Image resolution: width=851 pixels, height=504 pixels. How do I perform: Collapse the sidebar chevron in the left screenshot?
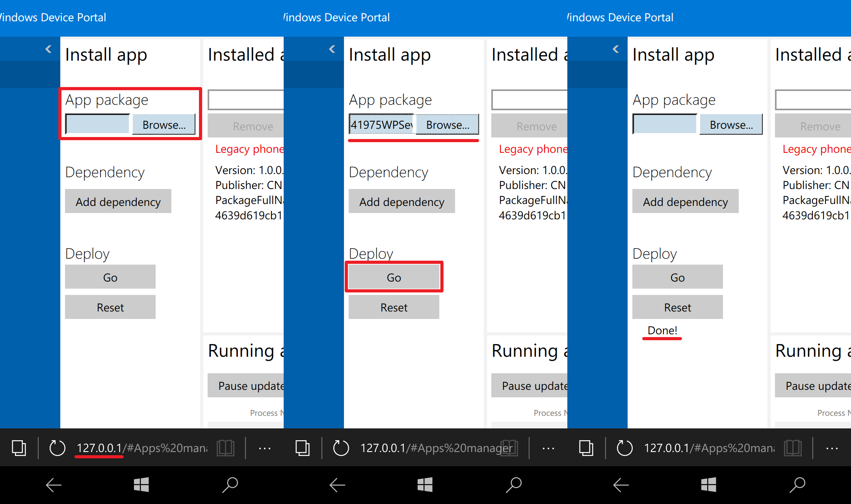click(48, 49)
